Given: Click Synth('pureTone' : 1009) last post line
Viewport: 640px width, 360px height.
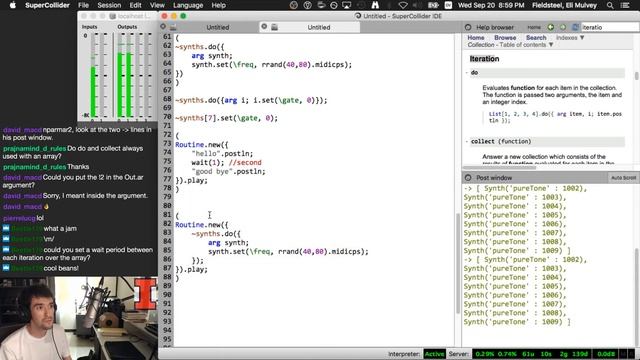Looking at the screenshot, I should 516,322.
